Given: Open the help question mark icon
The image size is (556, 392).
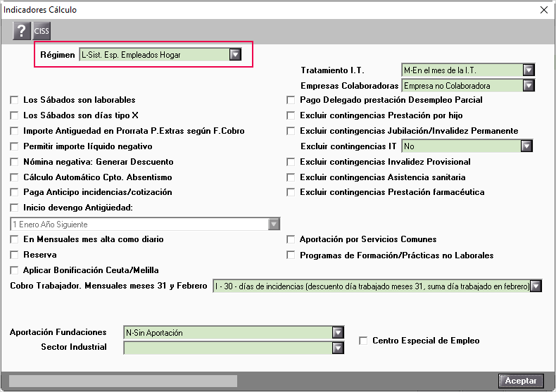Looking at the screenshot, I should (x=22, y=31).
